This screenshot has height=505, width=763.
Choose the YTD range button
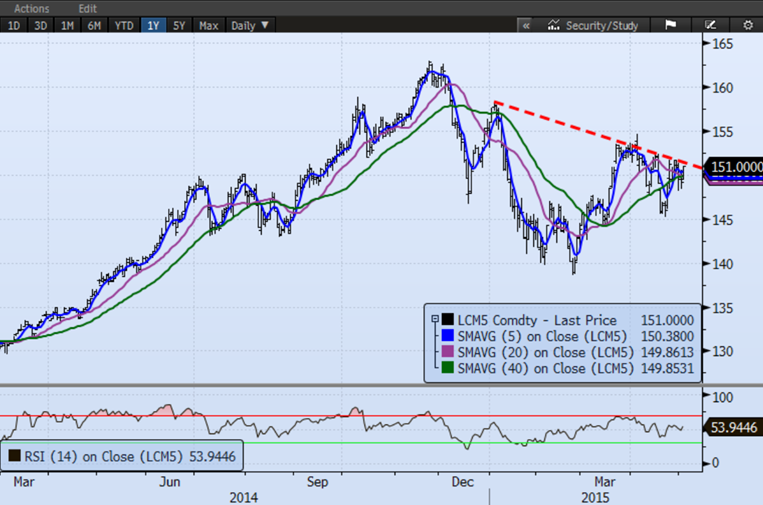click(x=123, y=25)
